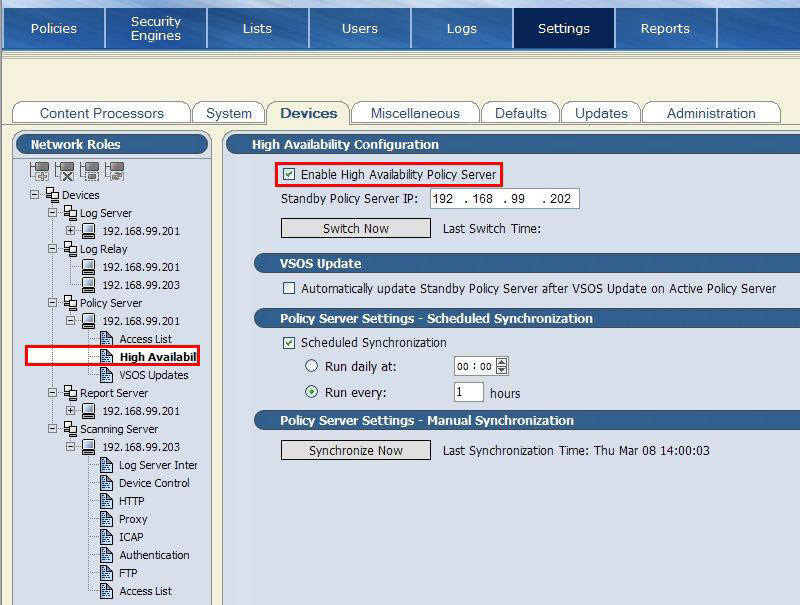Click the add device icon with plus sign
800x605 pixels.
[40, 171]
